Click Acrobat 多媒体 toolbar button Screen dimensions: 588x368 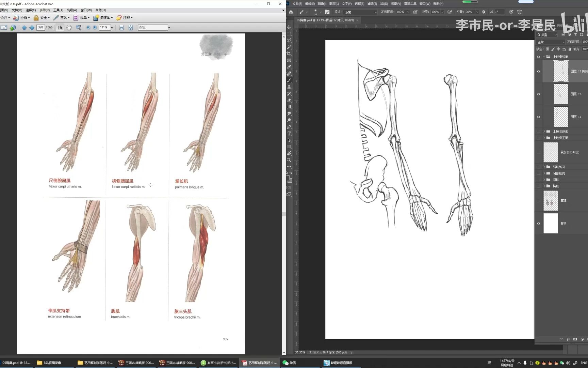pos(103,18)
